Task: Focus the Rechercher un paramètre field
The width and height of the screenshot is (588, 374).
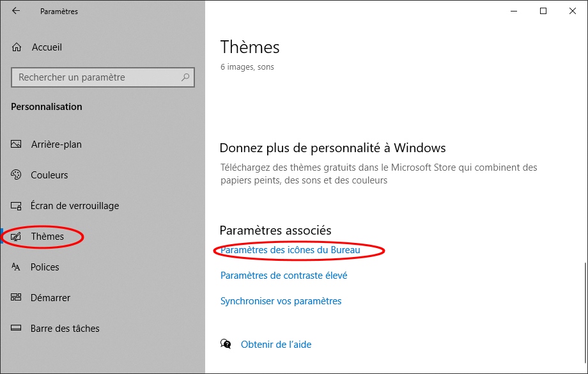Action: [103, 77]
